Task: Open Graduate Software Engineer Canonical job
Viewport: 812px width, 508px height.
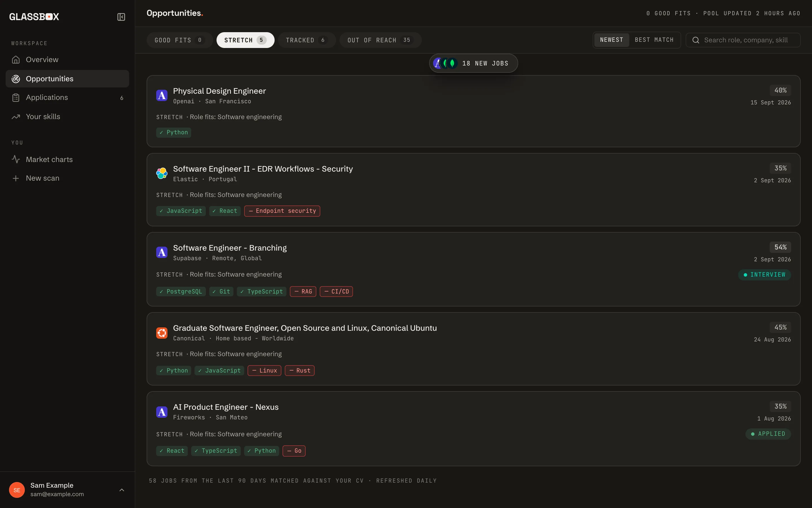Action: (x=305, y=328)
